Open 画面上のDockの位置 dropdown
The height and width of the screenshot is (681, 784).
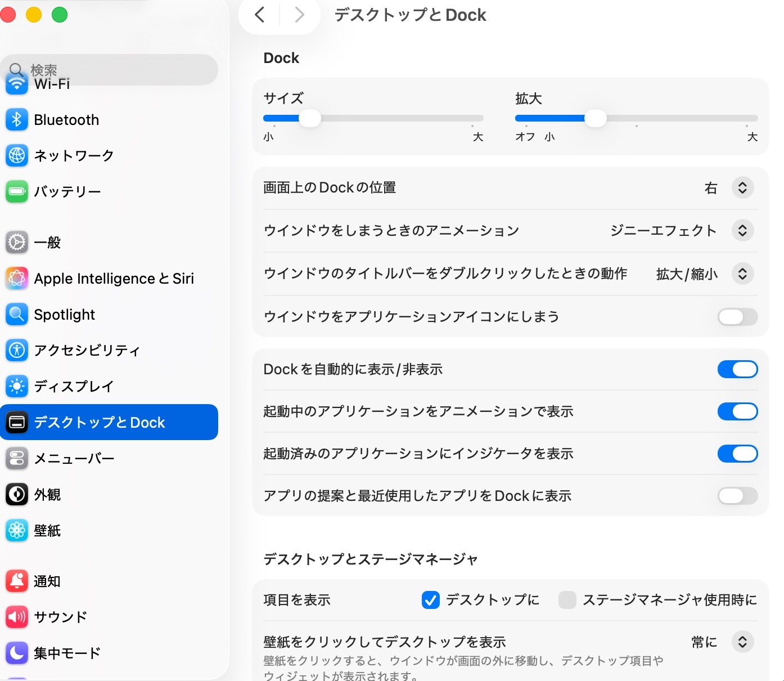click(742, 188)
